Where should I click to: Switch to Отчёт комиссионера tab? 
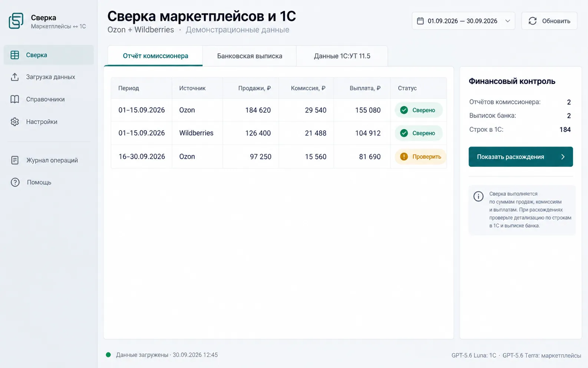pyautogui.click(x=155, y=56)
